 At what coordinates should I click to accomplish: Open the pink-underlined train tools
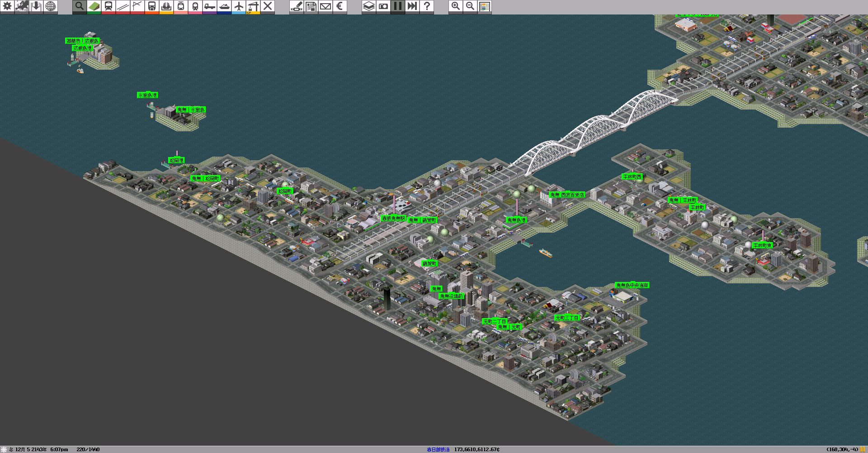pos(195,7)
